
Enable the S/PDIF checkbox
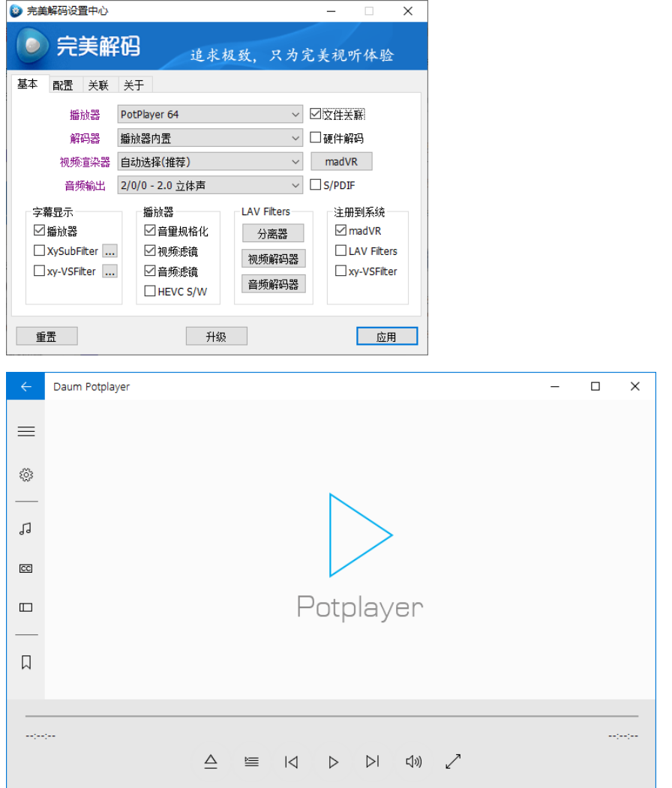[x=316, y=185]
